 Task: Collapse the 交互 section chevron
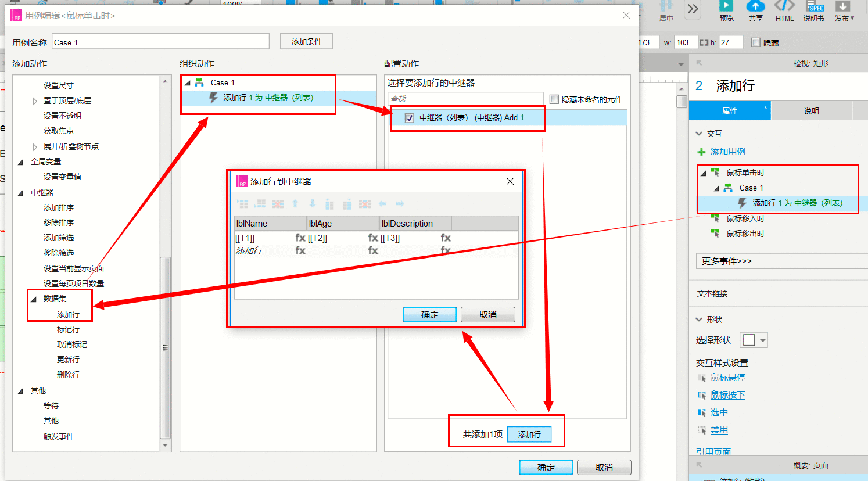pos(699,134)
